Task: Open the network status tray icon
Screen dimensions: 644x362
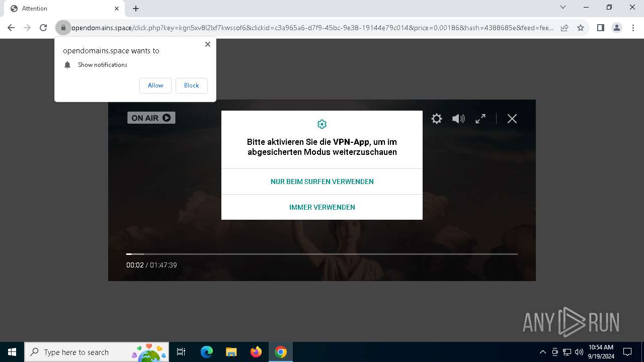Action: click(x=567, y=352)
